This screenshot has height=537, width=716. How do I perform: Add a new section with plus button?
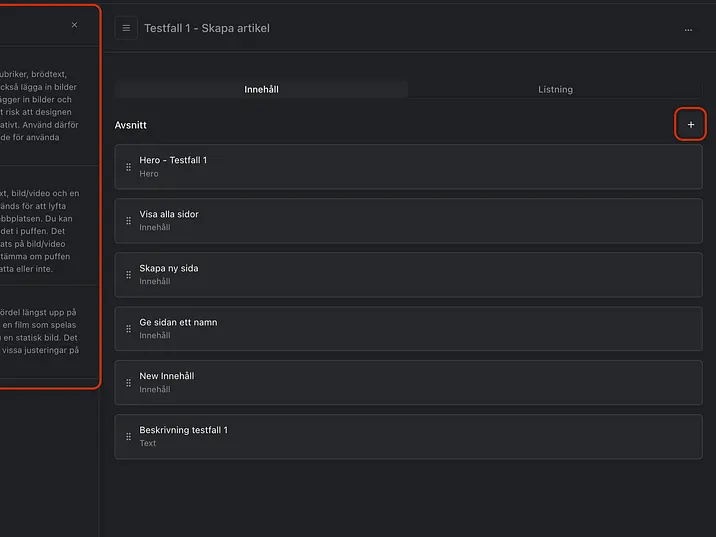coord(690,125)
